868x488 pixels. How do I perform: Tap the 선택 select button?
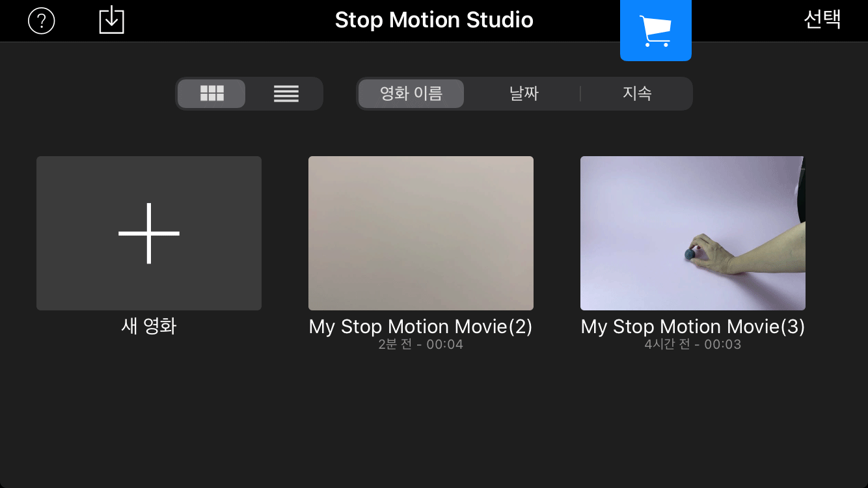(822, 20)
